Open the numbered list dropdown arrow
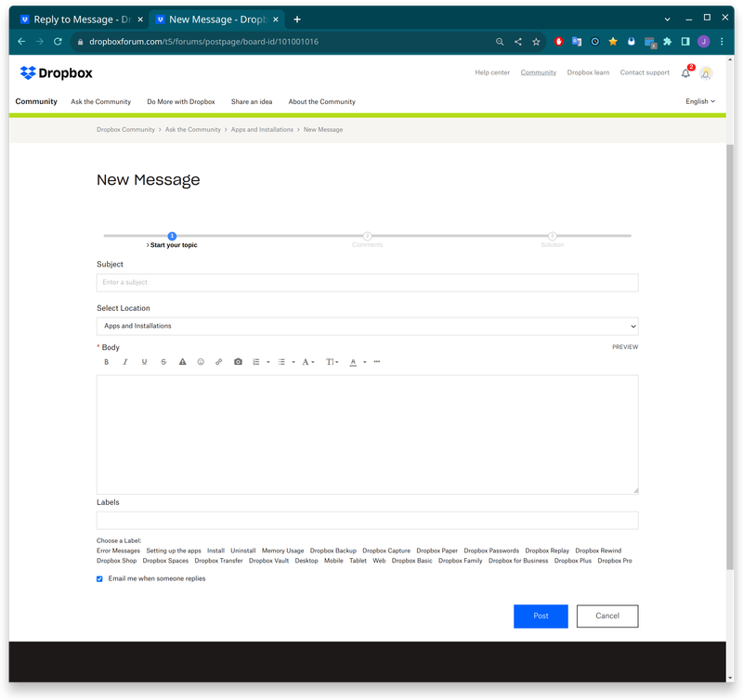 click(268, 362)
